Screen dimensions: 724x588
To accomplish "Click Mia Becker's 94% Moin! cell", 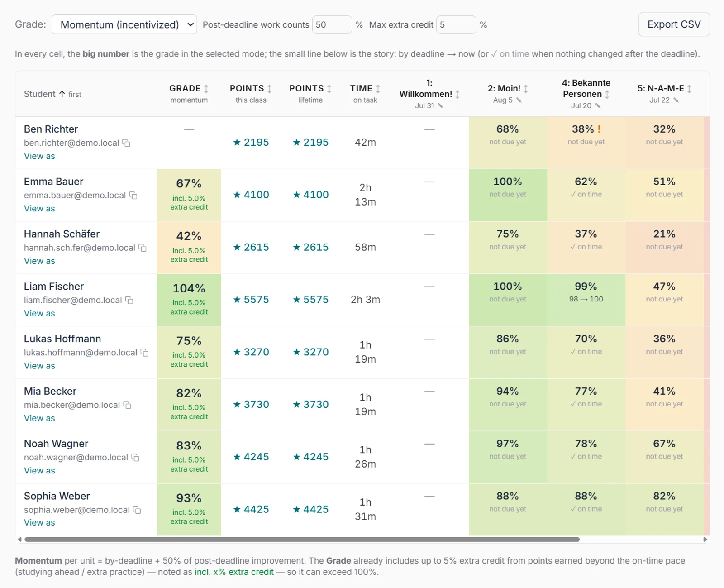I will pos(508,405).
